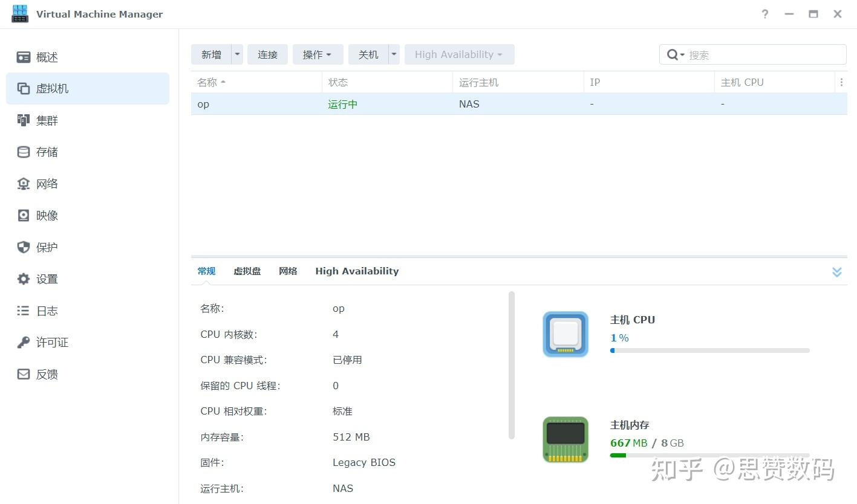This screenshot has height=504, width=857.
Task: Click the NAS host cell in table
Action: (x=469, y=104)
